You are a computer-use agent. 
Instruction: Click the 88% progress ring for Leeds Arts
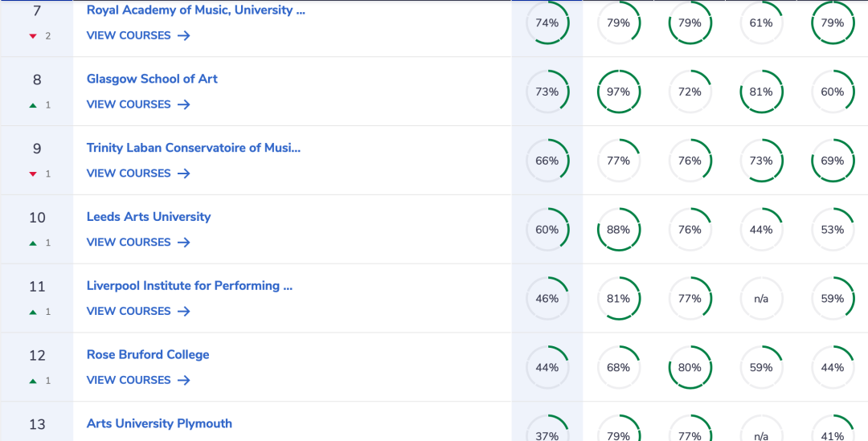(x=618, y=230)
